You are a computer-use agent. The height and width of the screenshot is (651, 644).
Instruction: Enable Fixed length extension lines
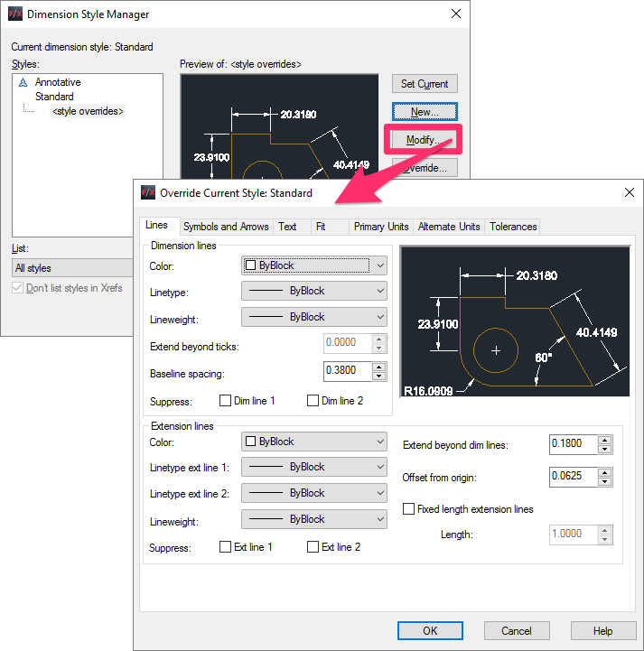coord(408,509)
